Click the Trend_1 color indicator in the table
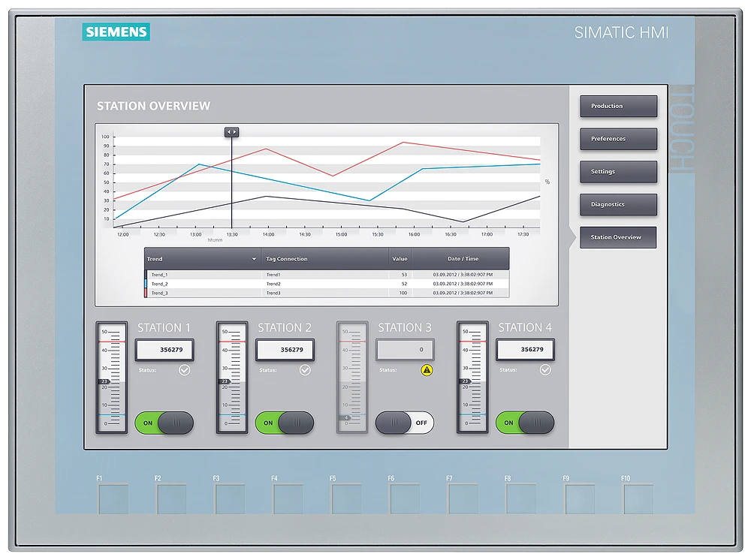This screenshot has width=751, height=560. point(146,275)
